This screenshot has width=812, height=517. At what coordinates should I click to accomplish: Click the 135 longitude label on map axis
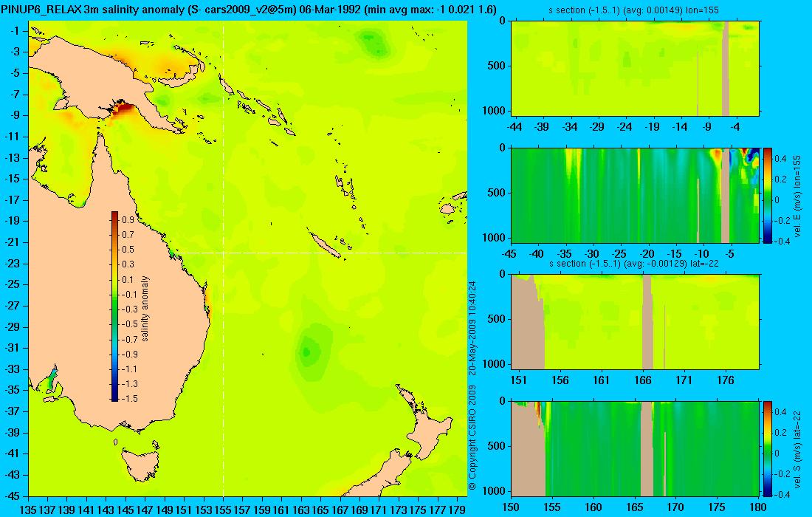pyautogui.click(x=27, y=510)
